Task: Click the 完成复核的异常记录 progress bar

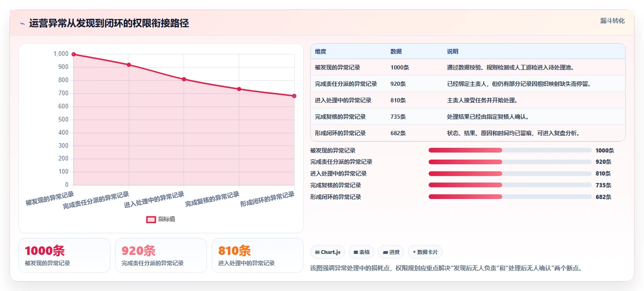Action: pyautogui.click(x=510, y=185)
